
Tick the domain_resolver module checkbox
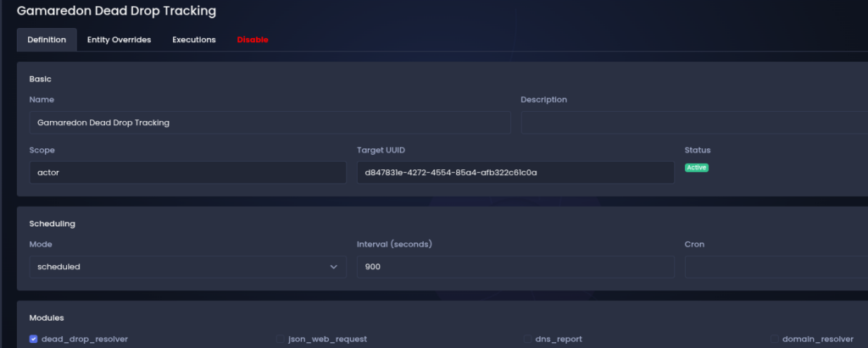point(775,339)
